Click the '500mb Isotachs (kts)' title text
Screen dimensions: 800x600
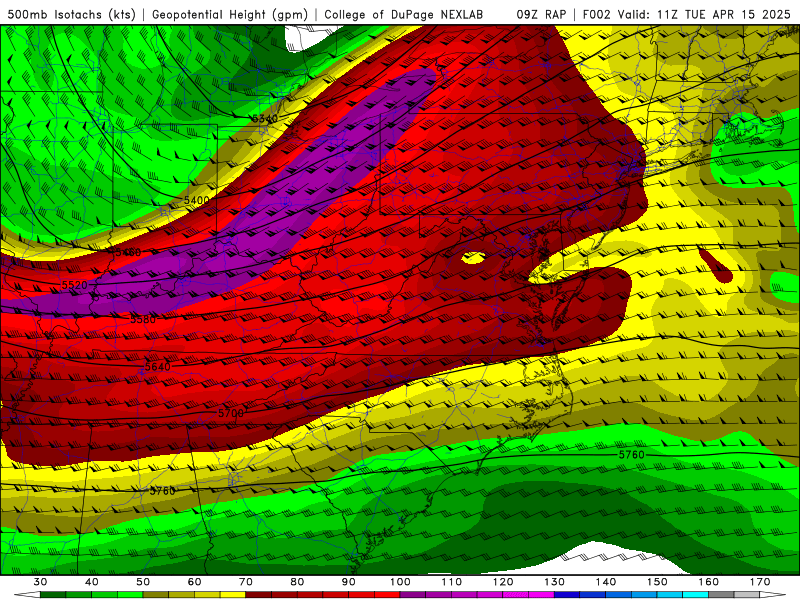[x=71, y=15]
